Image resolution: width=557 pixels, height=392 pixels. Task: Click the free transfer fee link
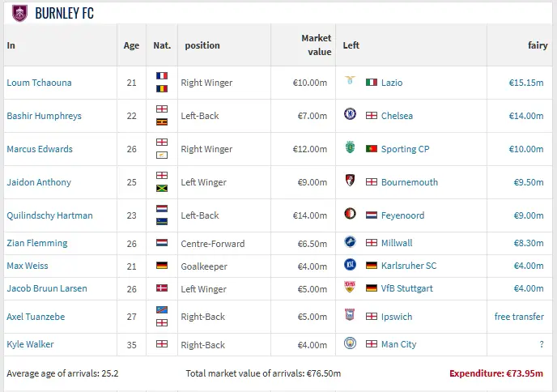(x=519, y=317)
